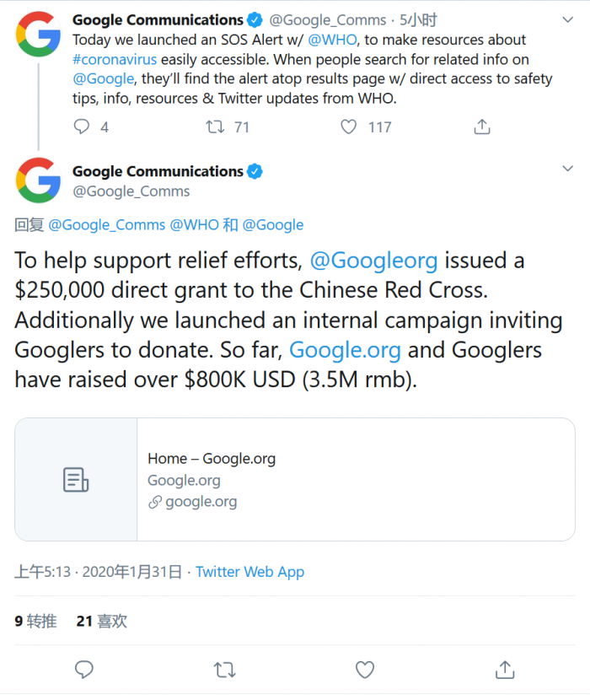Viewport: 590px width, 700px height.
Task: Retweet the Red Cross grant tweet
Action: point(224,670)
